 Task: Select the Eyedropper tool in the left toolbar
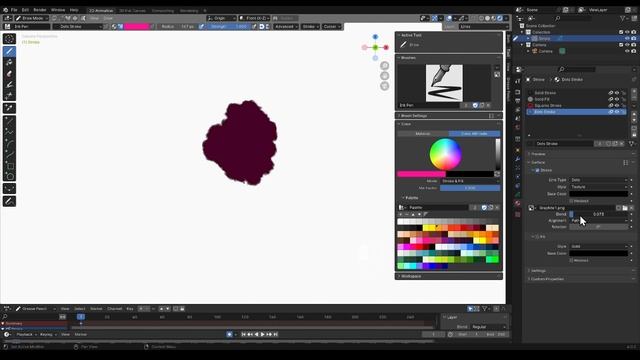(x=9, y=108)
